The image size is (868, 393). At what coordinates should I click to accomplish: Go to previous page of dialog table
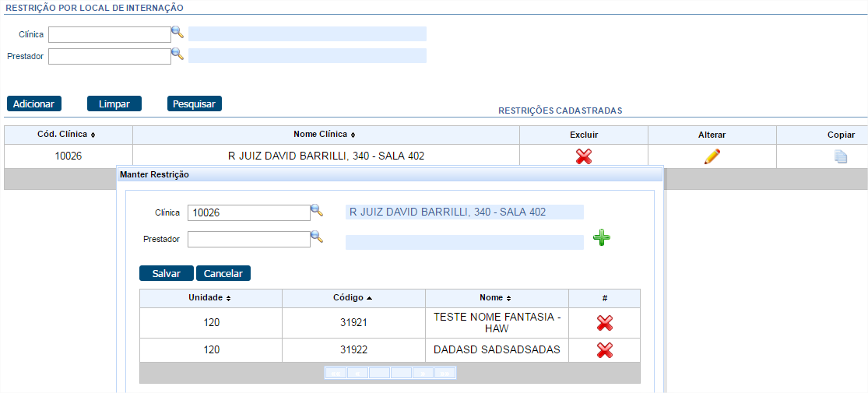(x=357, y=373)
